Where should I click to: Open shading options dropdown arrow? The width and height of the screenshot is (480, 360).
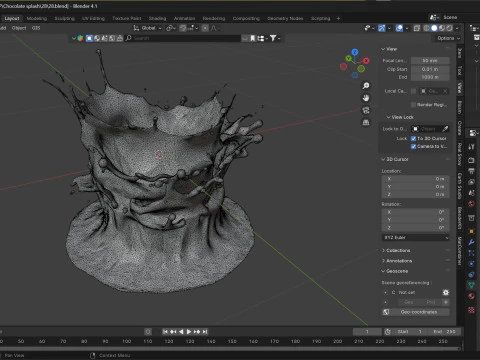click(457, 28)
